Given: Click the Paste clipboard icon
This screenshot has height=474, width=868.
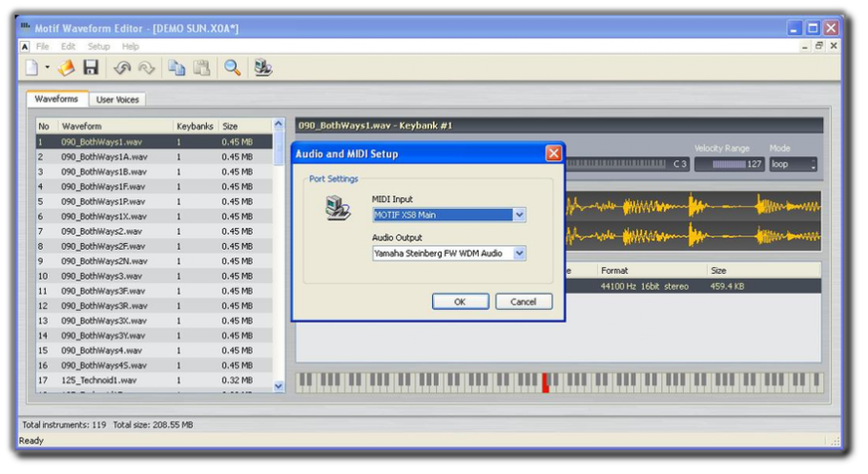Looking at the screenshot, I should pos(202,68).
